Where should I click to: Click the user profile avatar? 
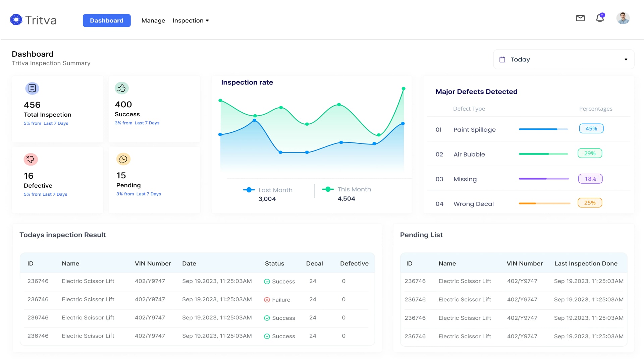(x=623, y=18)
